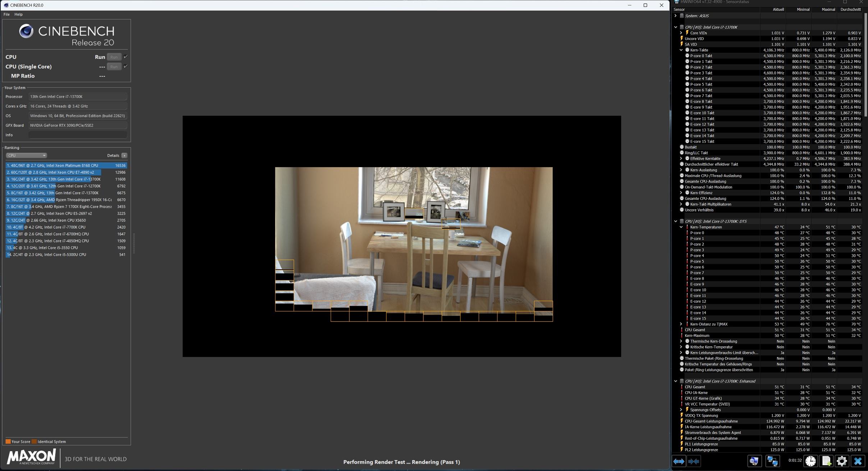Click the lightning icon beside SA VID
The height and width of the screenshot is (471, 868).
682,44
